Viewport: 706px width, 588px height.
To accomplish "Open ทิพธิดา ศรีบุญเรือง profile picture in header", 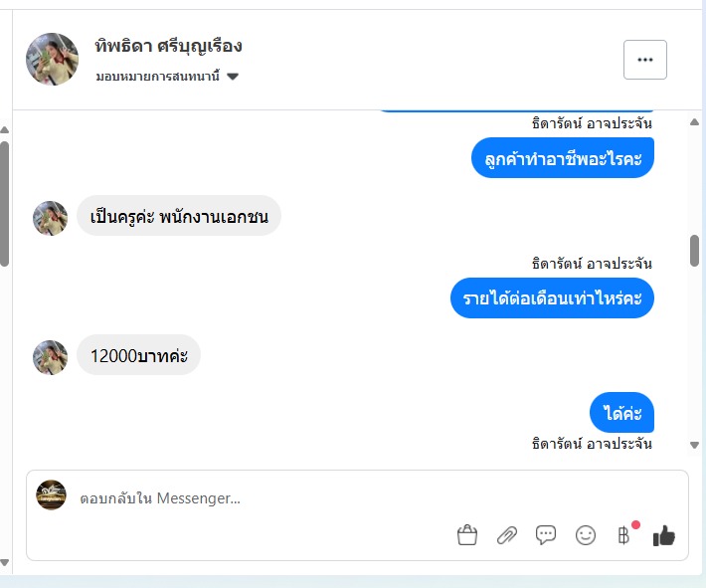I will coord(53,59).
